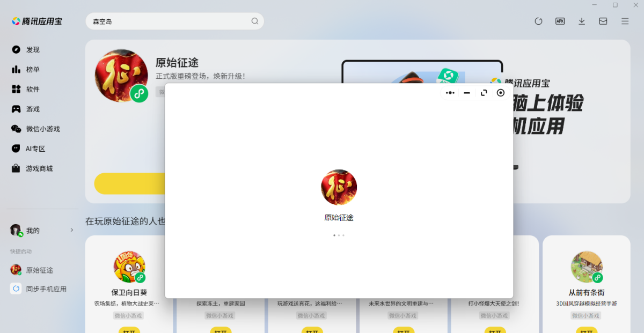The image size is (644, 333).
Task: Select 游戏商城 in the sidebar
Action: click(x=39, y=168)
